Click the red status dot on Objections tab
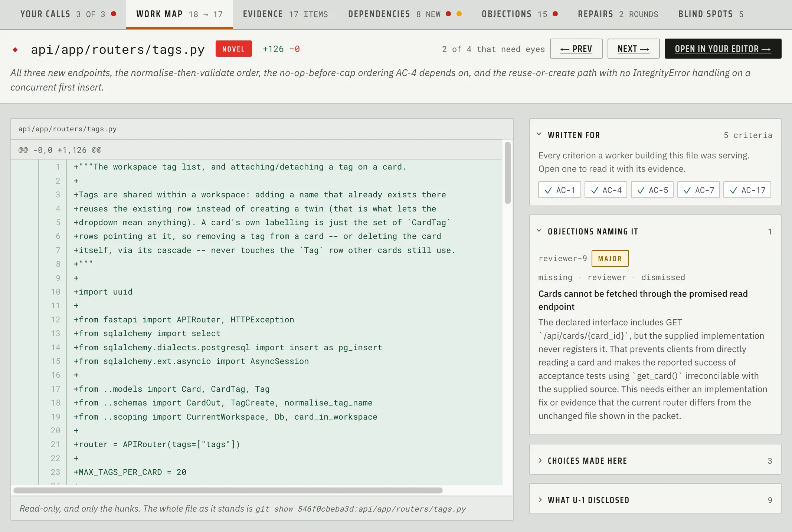792x532 pixels. tap(555, 14)
